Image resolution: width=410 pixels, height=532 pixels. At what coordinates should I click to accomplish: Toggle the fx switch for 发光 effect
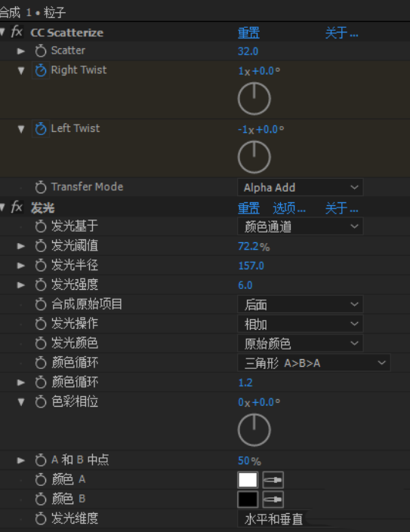coord(17,207)
